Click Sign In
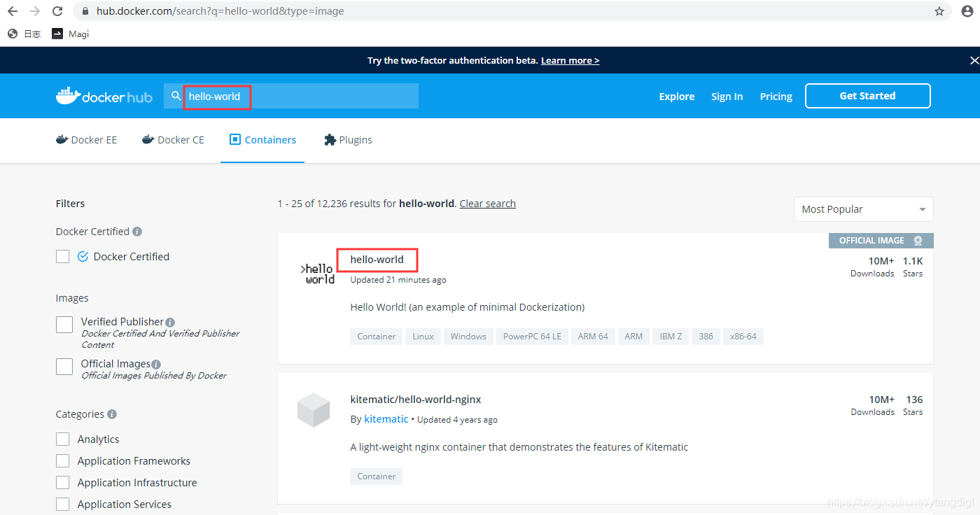980x515 pixels. coord(727,97)
